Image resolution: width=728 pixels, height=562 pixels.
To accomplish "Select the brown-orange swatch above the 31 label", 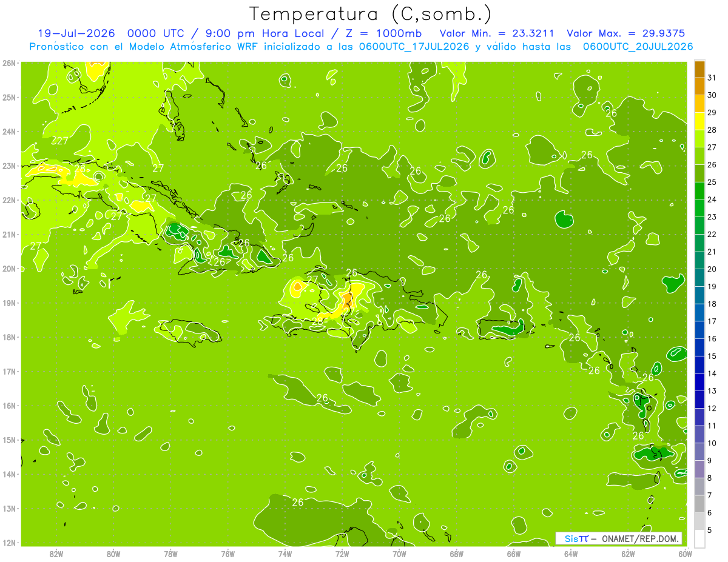I will pos(699,69).
